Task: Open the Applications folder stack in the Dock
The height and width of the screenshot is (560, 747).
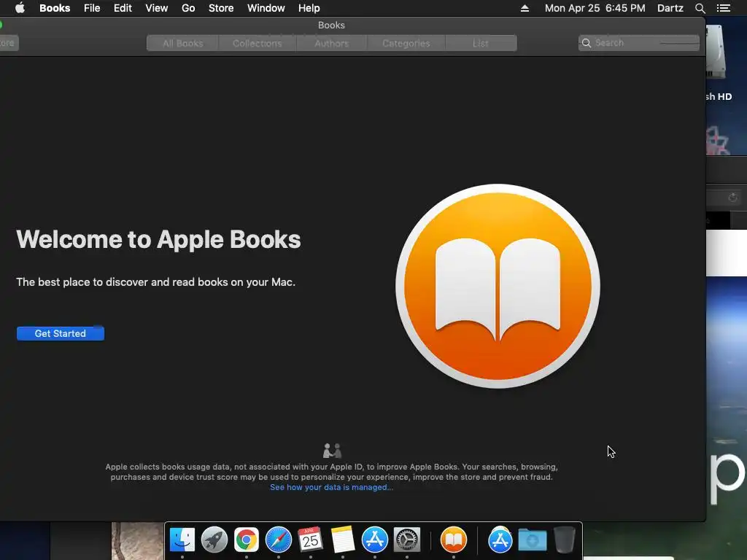Action: (x=500, y=540)
